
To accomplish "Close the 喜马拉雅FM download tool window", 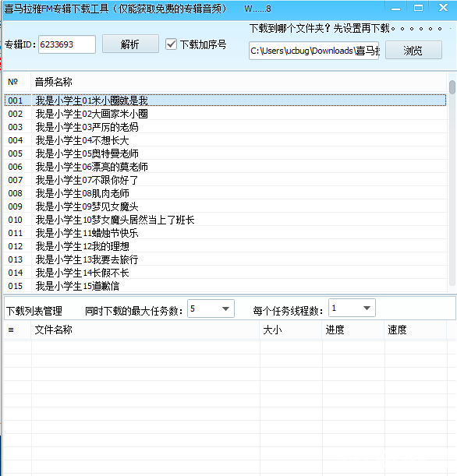I will coord(443,8).
